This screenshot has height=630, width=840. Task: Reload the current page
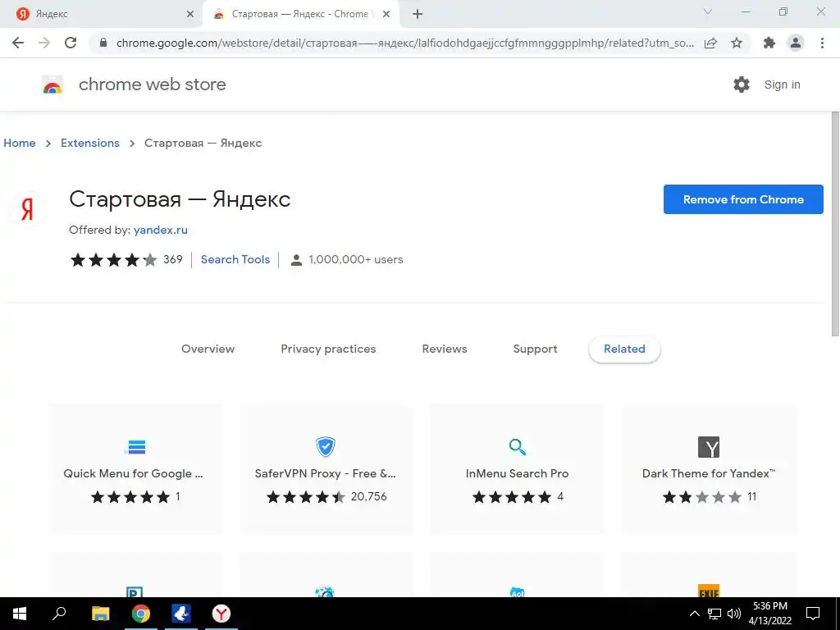71,43
